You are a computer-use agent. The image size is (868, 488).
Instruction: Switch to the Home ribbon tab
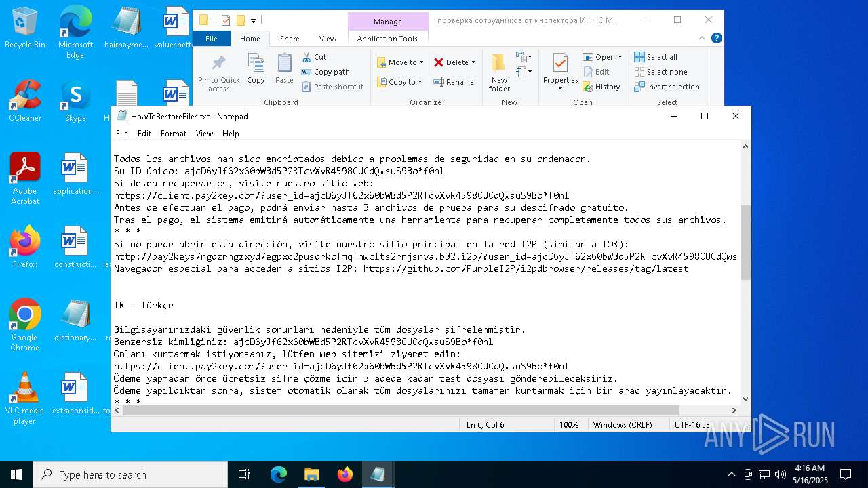point(250,39)
